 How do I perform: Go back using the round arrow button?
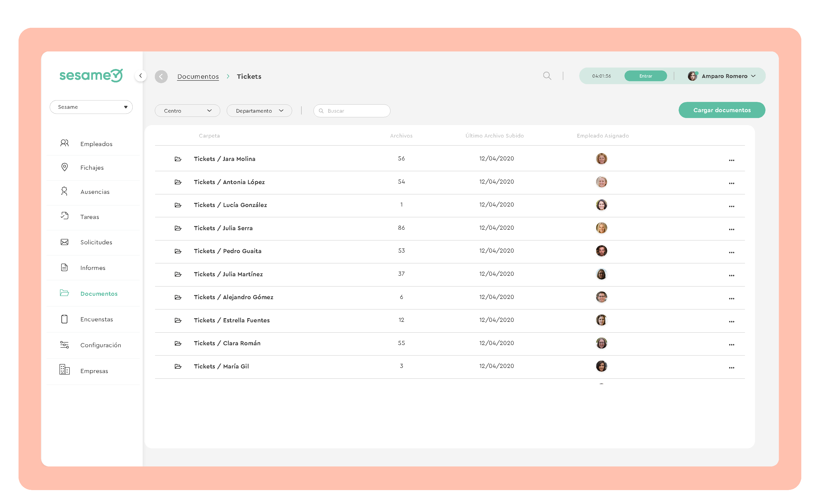161,76
